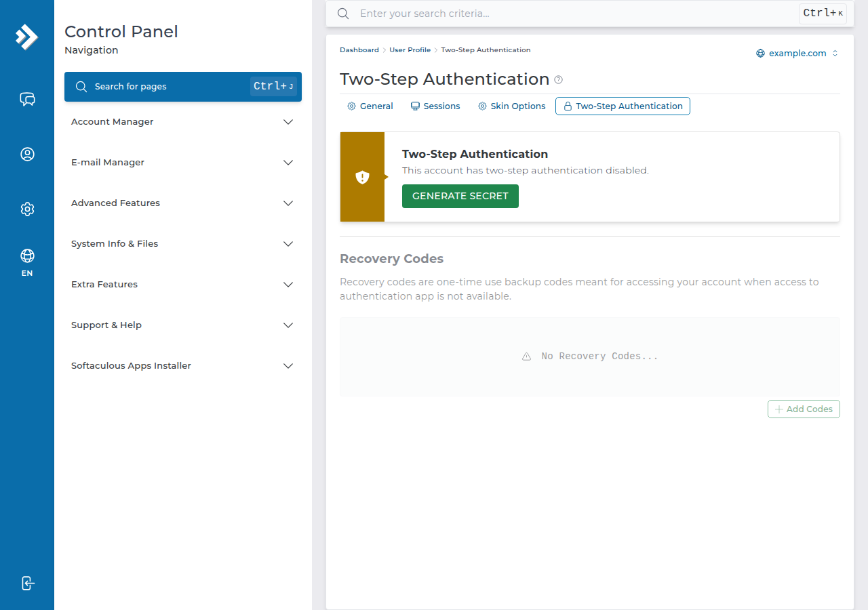
Task: Focus the Search for pages field
Action: click(183, 87)
